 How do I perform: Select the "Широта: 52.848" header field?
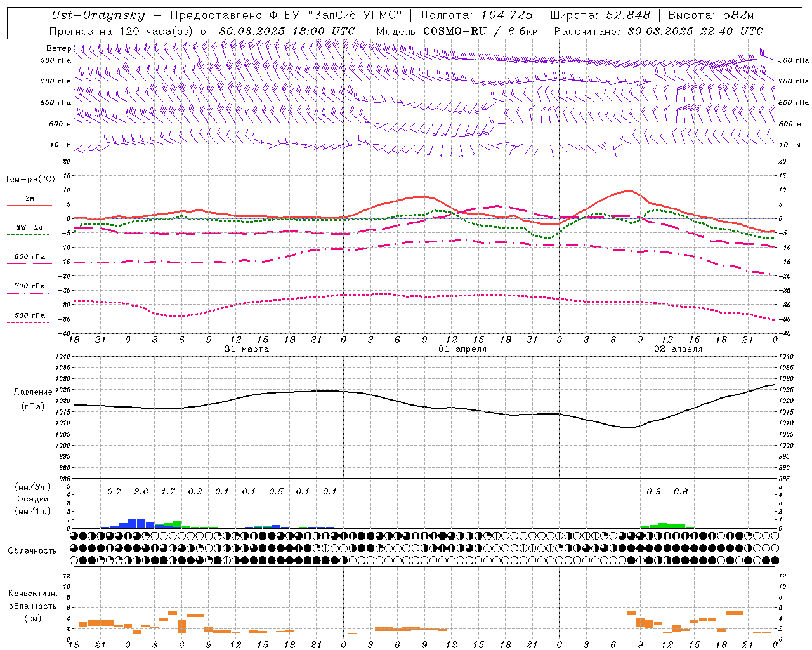(600, 16)
